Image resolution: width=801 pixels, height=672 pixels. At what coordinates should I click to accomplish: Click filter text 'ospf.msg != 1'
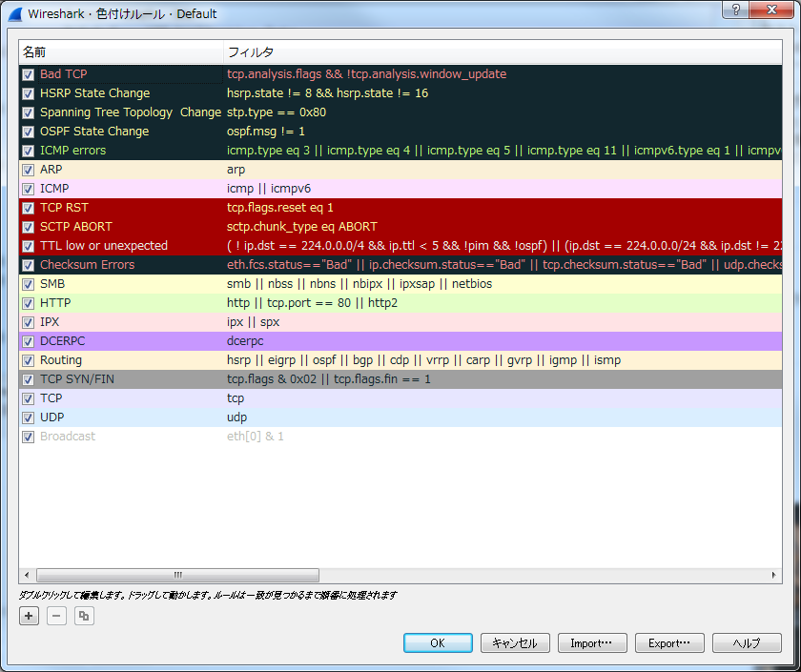[x=266, y=132]
